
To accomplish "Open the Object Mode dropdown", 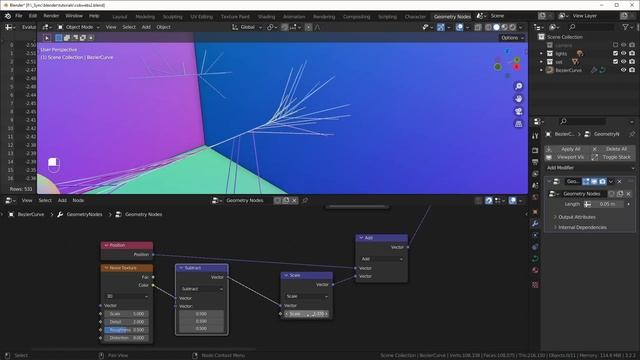I will tap(78, 27).
